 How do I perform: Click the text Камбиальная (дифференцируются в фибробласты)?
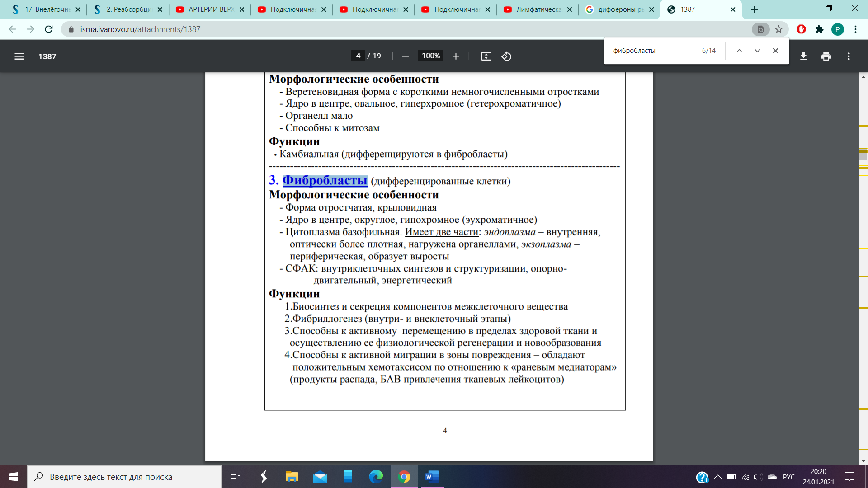pos(393,154)
